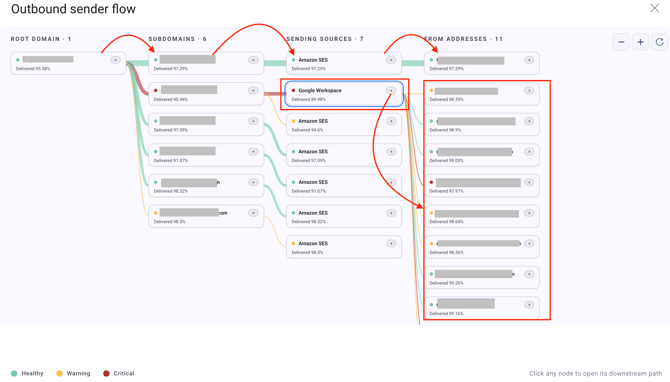Expand chevron on subdomain delivered 98.32%

tap(253, 182)
